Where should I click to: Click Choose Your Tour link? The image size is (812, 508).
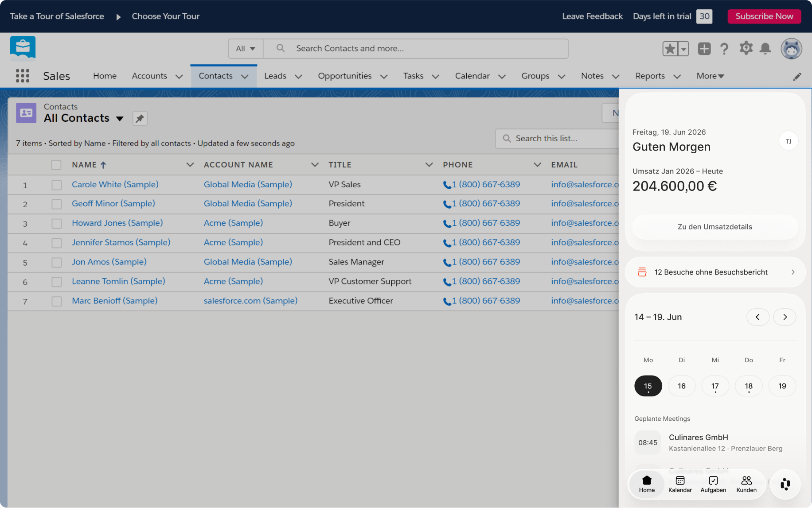point(165,16)
